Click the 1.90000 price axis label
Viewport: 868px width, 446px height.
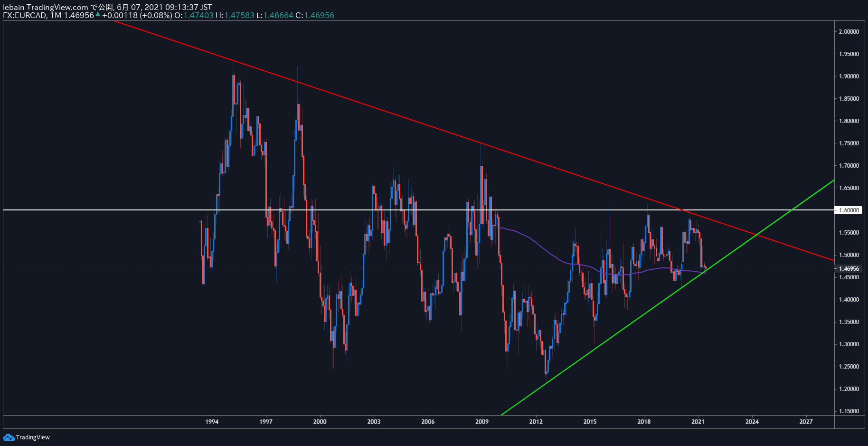(849, 76)
